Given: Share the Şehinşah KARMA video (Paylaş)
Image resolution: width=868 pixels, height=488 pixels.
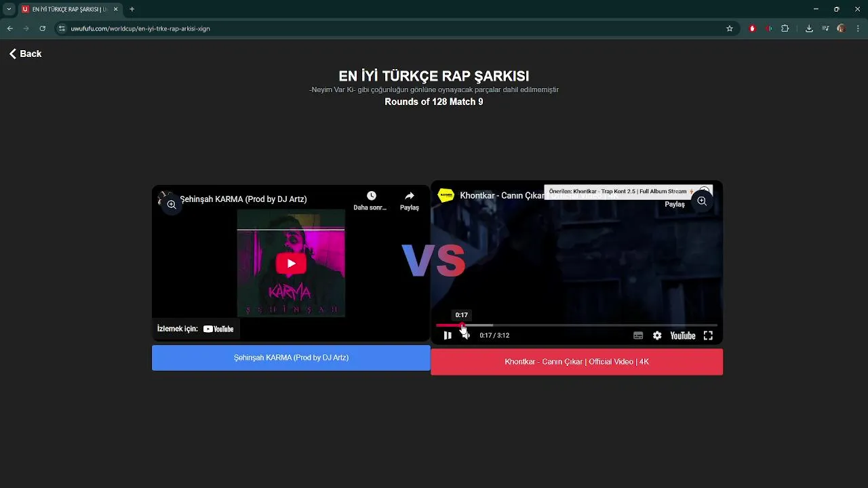Looking at the screenshot, I should (410, 201).
